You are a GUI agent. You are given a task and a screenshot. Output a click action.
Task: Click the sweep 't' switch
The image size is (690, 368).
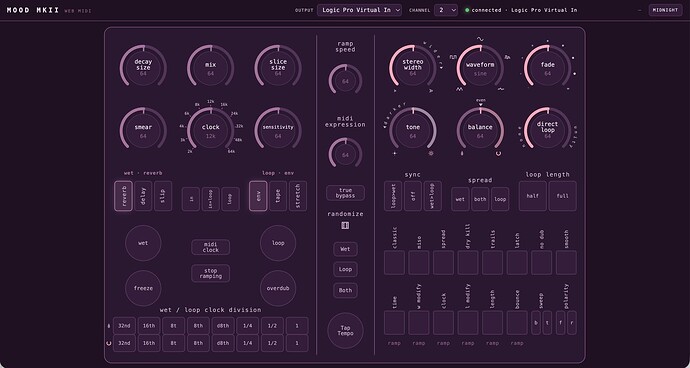click(x=547, y=323)
